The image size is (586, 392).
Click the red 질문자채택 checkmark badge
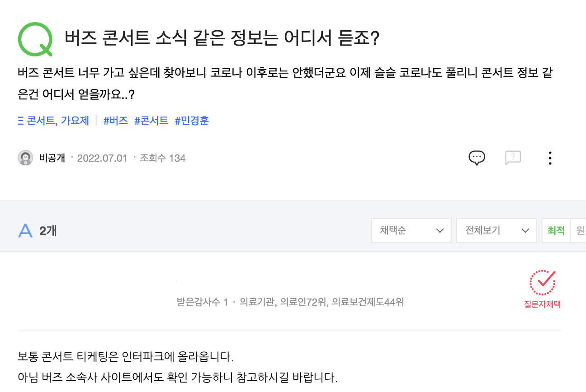pyautogui.click(x=542, y=289)
